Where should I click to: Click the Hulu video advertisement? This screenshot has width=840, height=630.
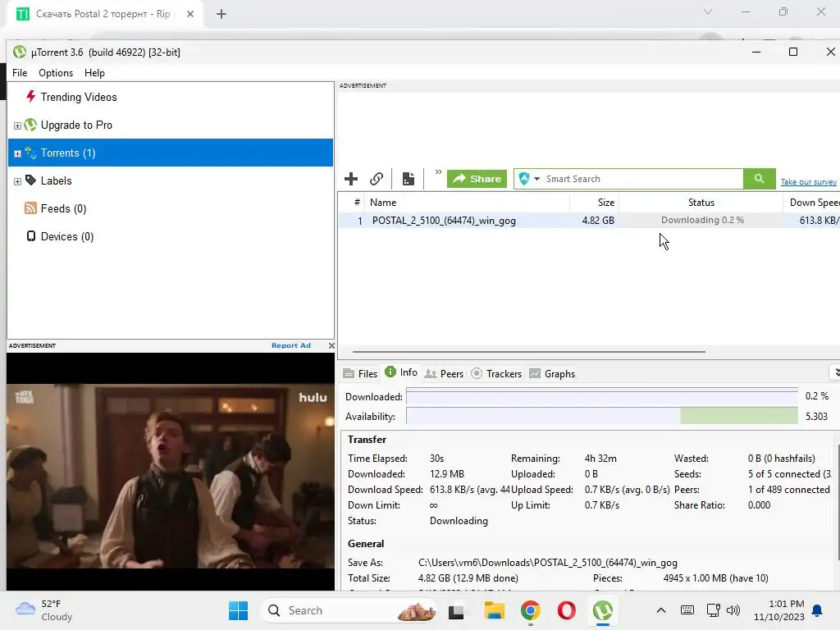(x=171, y=476)
